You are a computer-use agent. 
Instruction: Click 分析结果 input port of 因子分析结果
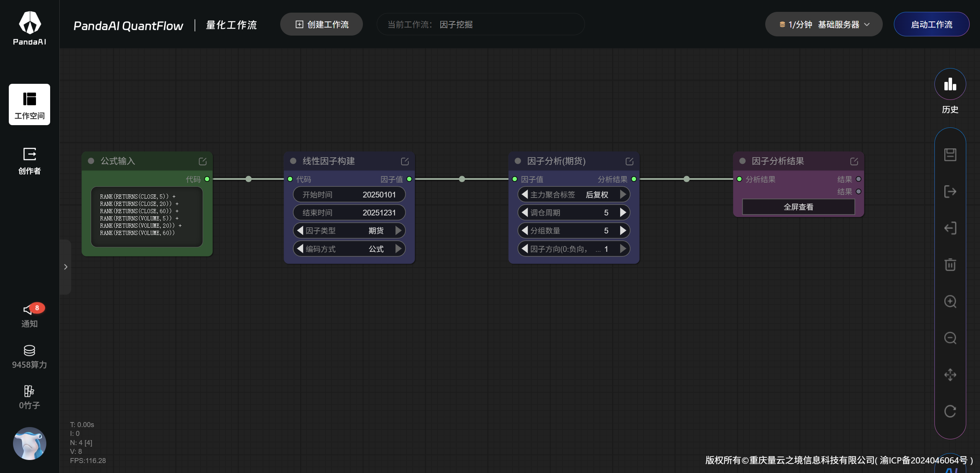[x=740, y=179]
